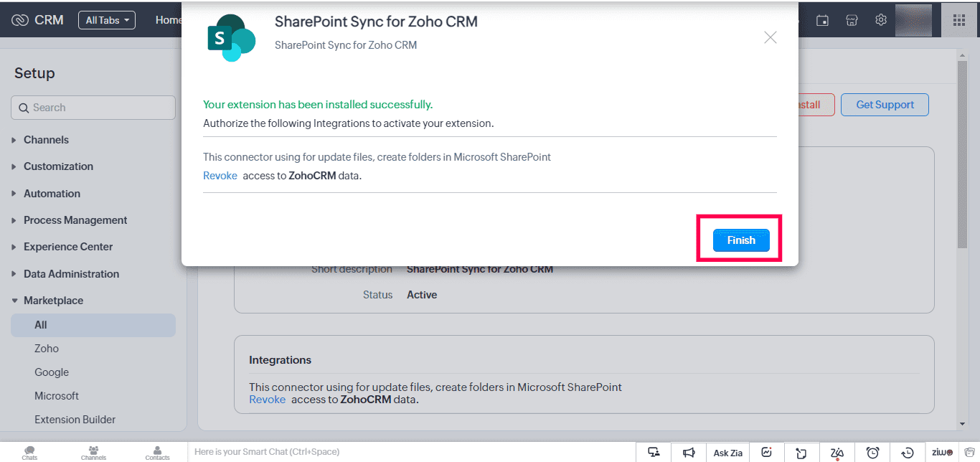Open the apps grid launcher
Viewport: 980px width, 462px height.
(959, 20)
